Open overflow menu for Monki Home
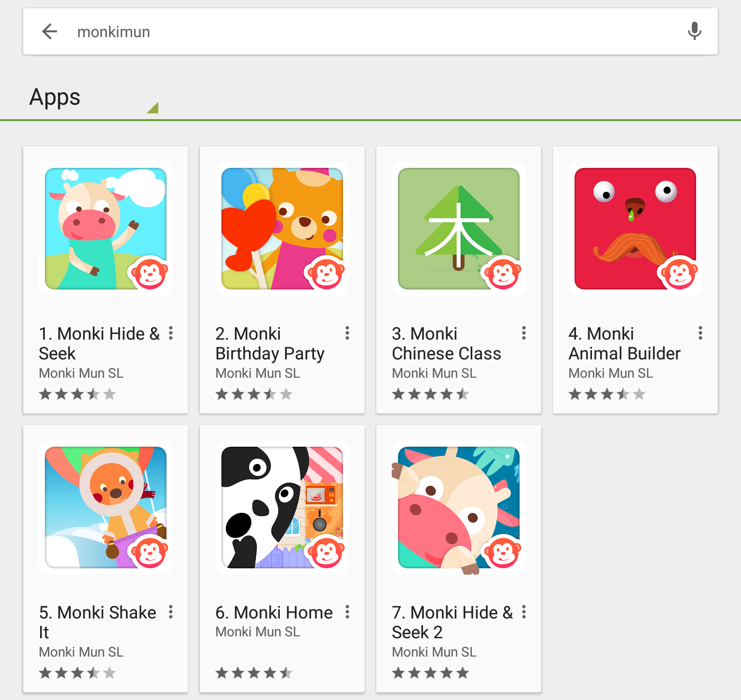Screen dimensions: 741x700 (x=347, y=612)
